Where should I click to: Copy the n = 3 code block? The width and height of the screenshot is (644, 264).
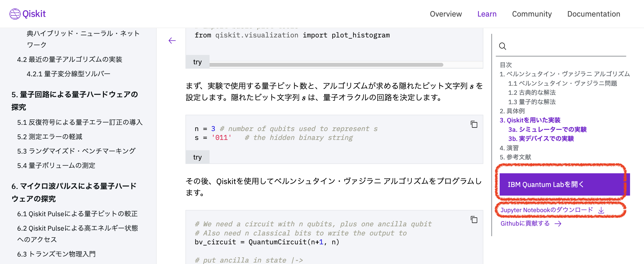click(x=474, y=124)
